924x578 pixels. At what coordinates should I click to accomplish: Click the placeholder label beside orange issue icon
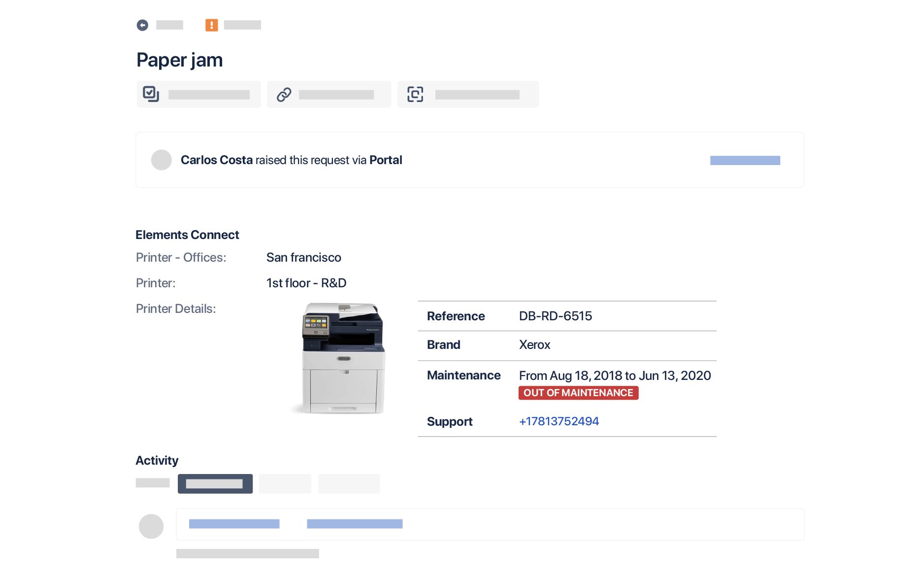[x=242, y=25]
